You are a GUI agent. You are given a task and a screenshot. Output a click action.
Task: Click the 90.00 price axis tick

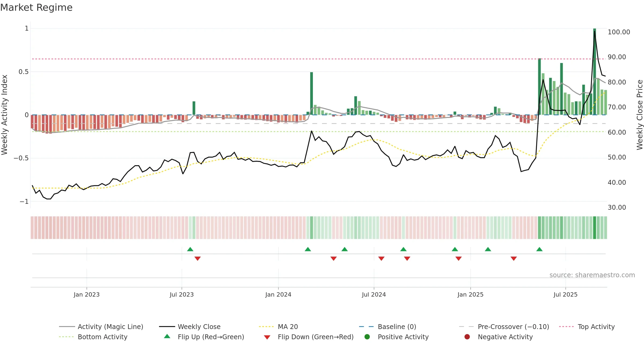(x=617, y=57)
